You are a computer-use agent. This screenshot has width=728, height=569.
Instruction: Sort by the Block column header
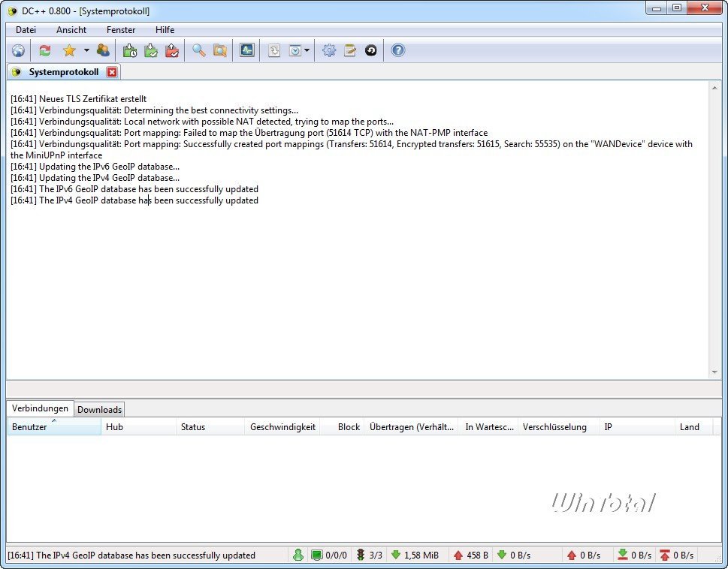coord(343,426)
